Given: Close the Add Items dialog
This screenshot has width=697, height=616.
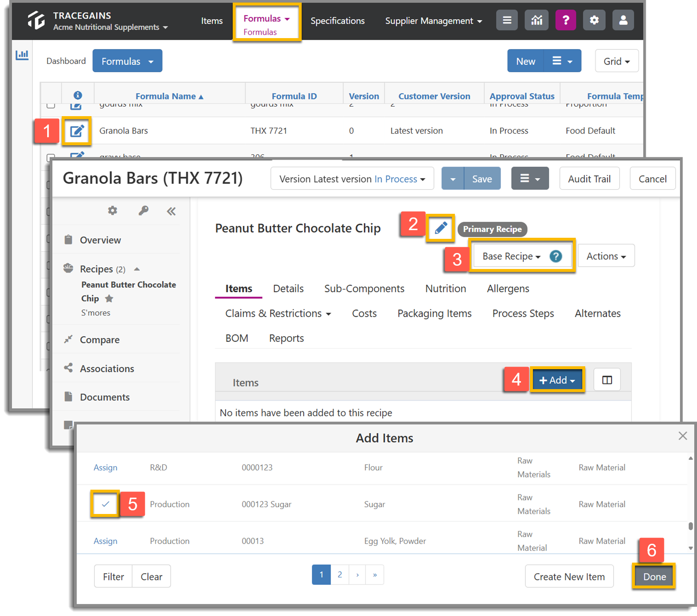Looking at the screenshot, I should 682,436.
